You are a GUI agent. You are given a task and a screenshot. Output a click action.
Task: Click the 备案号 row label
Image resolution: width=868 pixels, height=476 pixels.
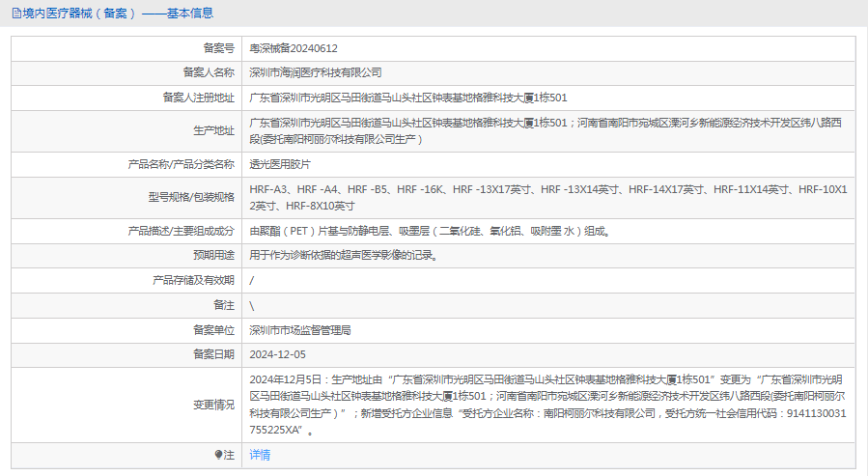[218, 48]
